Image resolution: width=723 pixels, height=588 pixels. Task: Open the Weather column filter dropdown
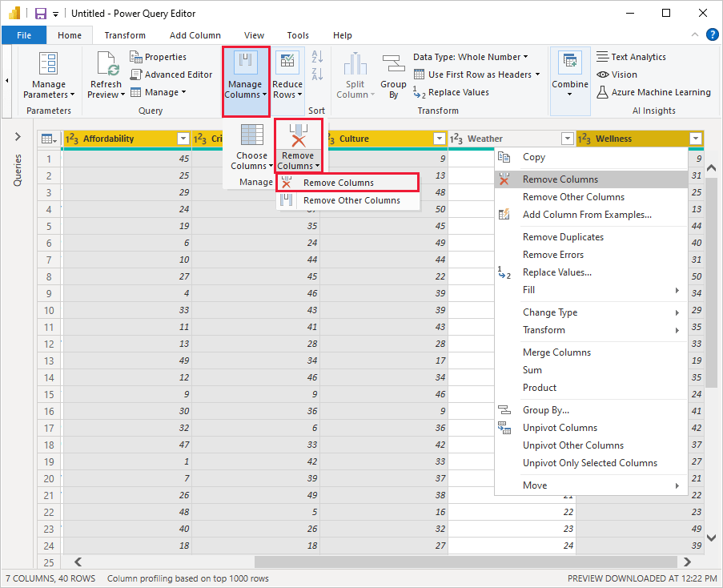coord(568,138)
